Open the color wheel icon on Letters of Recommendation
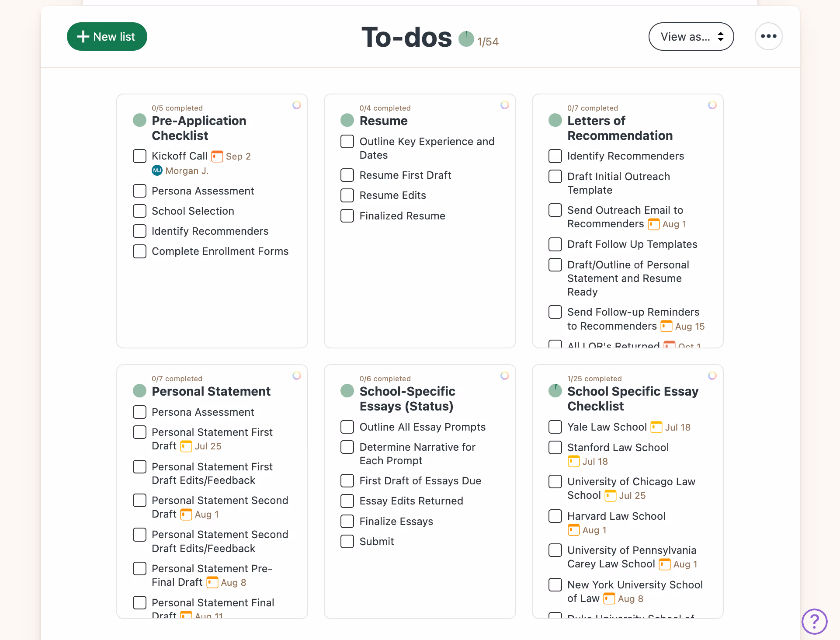The width and height of the screenshot is (840, 640). click(712, 105)
